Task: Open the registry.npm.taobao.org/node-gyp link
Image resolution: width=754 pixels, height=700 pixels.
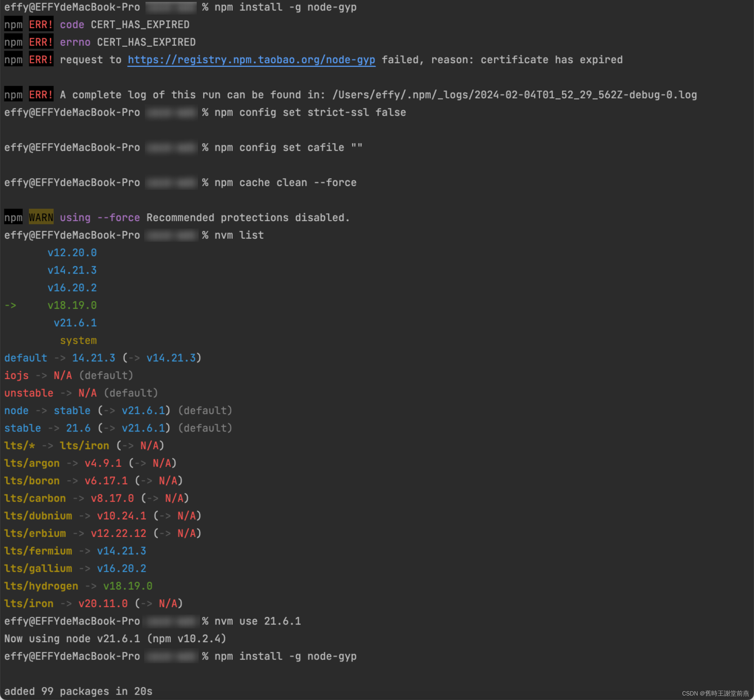Action: pos(251,60)
